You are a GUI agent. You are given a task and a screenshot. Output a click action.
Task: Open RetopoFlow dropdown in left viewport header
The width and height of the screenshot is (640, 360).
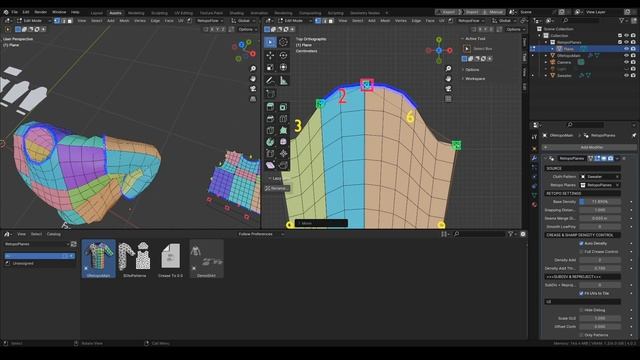click(x=210, y=20)
